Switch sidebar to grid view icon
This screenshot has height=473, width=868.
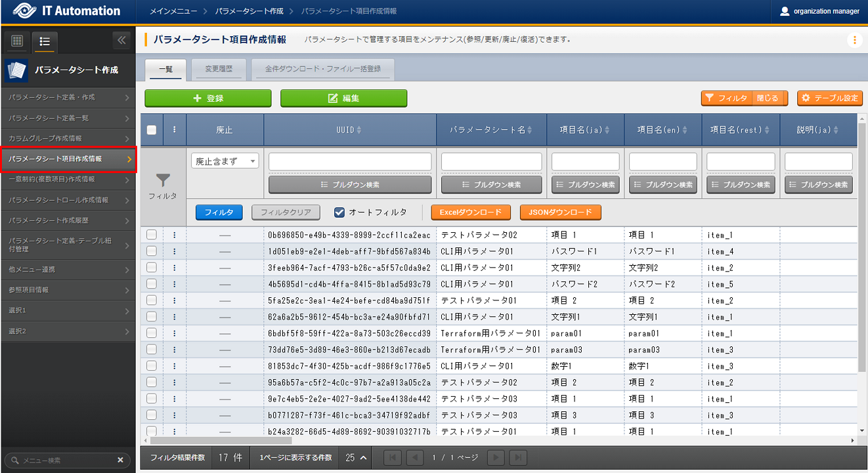click(18, 41)
